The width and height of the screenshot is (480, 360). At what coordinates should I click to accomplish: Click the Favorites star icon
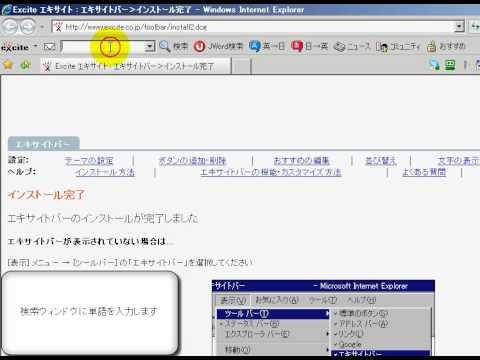click(x=8, y=65)
